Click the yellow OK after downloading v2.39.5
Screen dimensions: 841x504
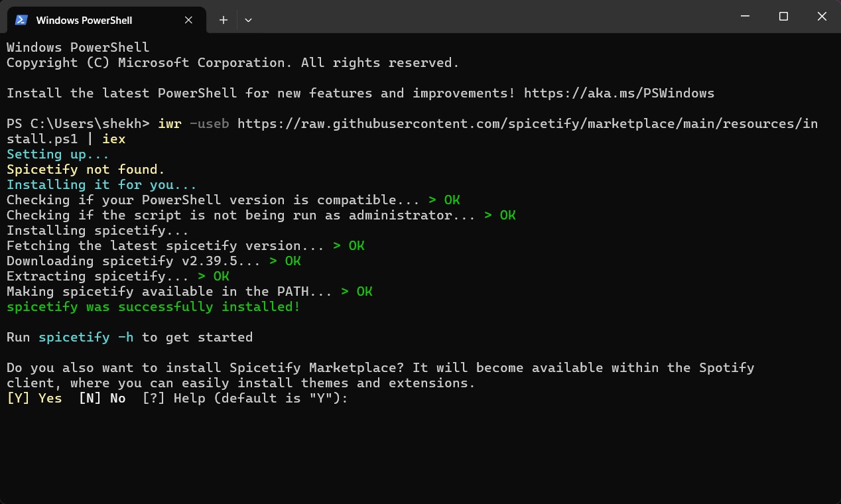tap(293, 261)
